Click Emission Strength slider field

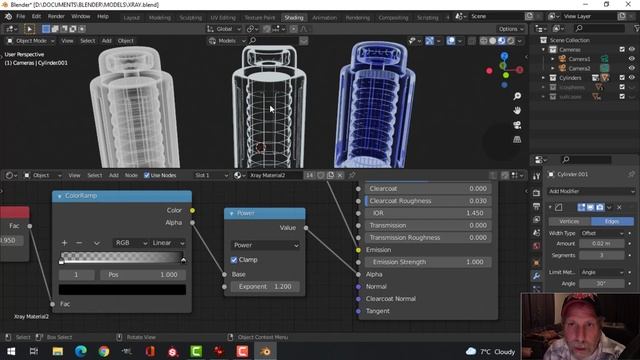428,262
